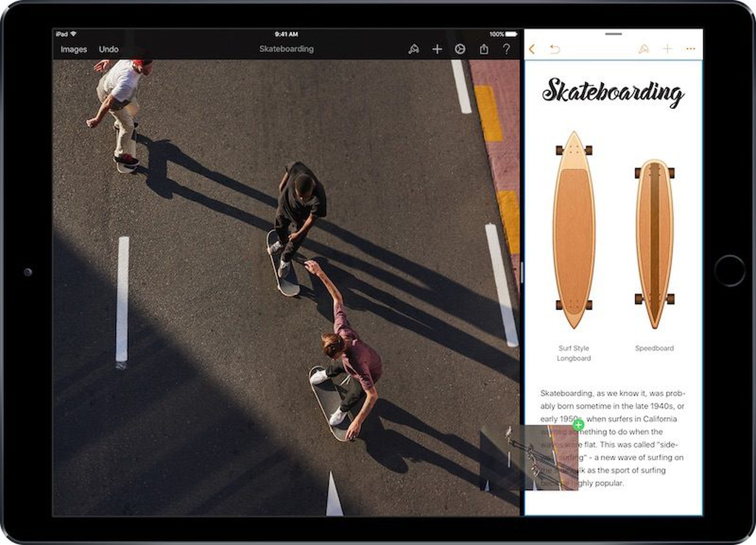Image resolution: width=756 pixels, height=545 pixels.
Task: Insert content with the plus icon in Pages
Action: point(667,48)
